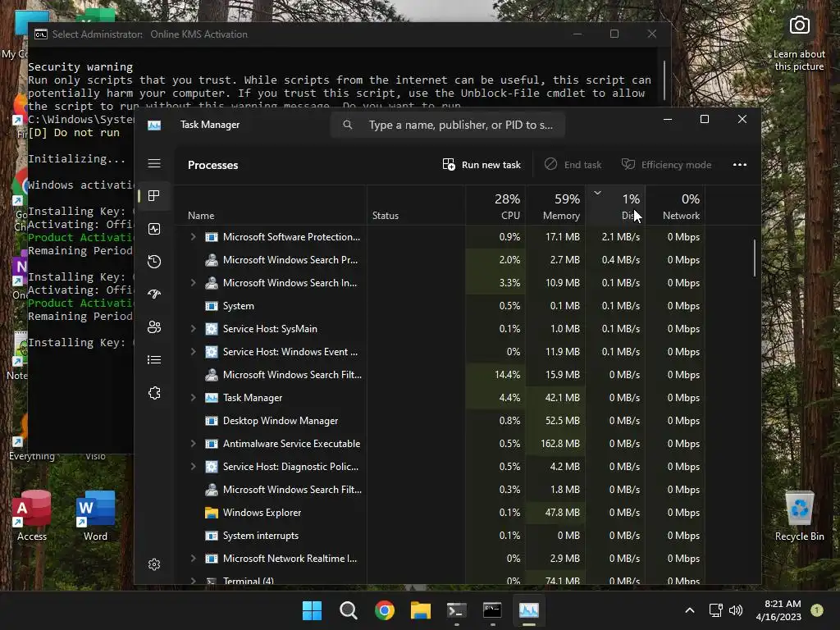Expand Service Host: SysMain group
This screenshot has width=840, height=630.
(193, 329)
